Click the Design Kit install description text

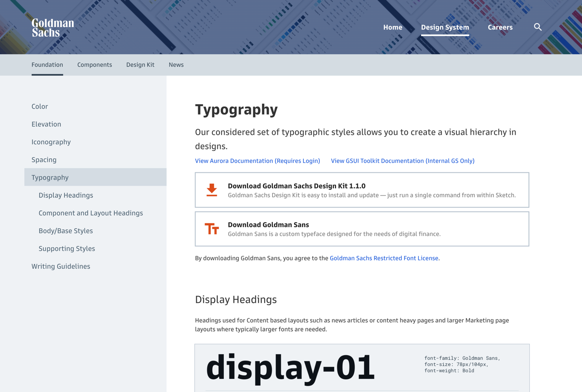tap(372, 195)
